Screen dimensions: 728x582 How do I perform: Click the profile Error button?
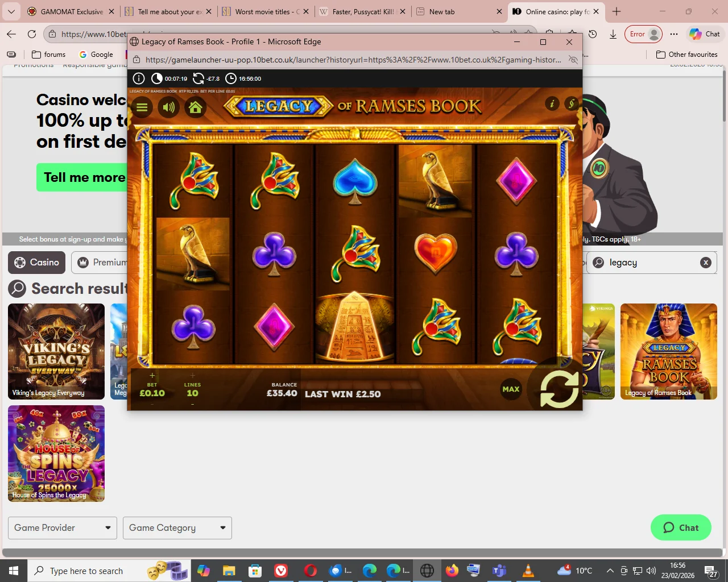coord(643,34)
